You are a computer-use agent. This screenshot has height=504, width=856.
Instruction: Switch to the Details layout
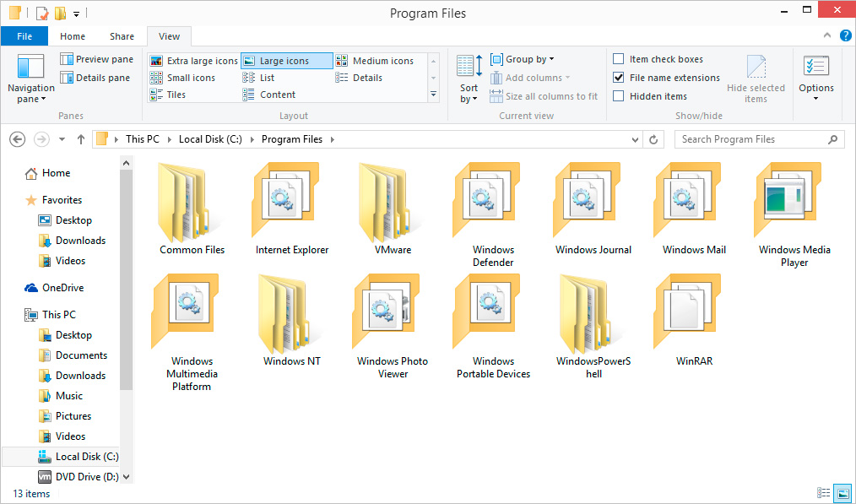tap(359, 78)
